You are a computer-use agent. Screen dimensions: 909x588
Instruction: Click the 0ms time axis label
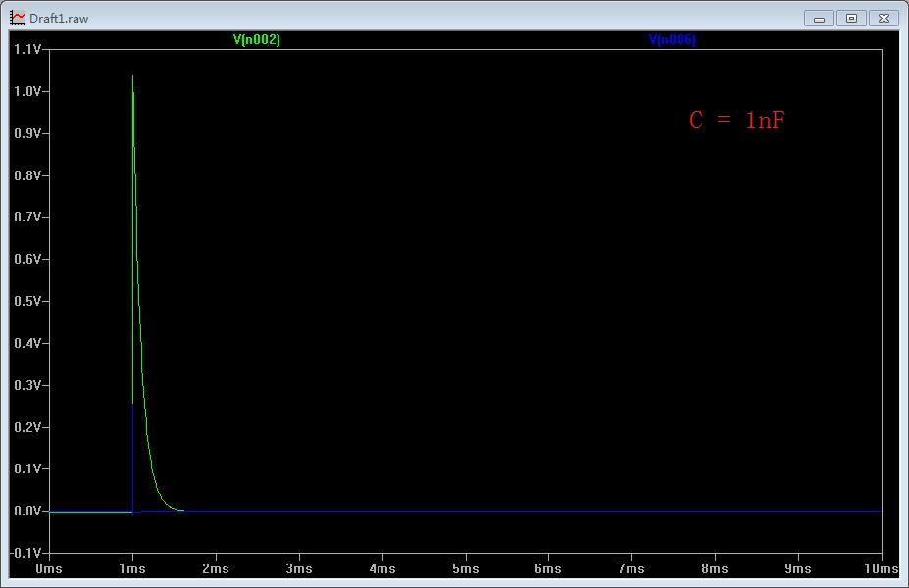click(49, 568)
